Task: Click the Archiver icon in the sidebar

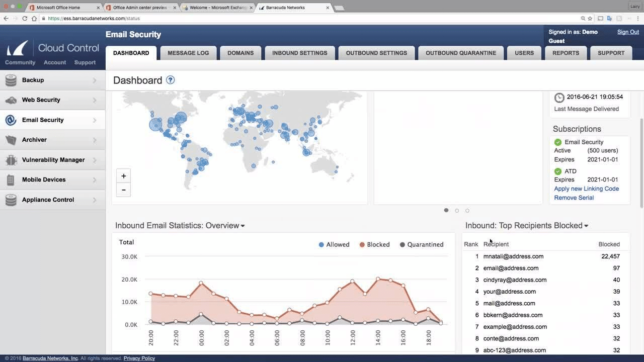Action: (x=11, y=140)
